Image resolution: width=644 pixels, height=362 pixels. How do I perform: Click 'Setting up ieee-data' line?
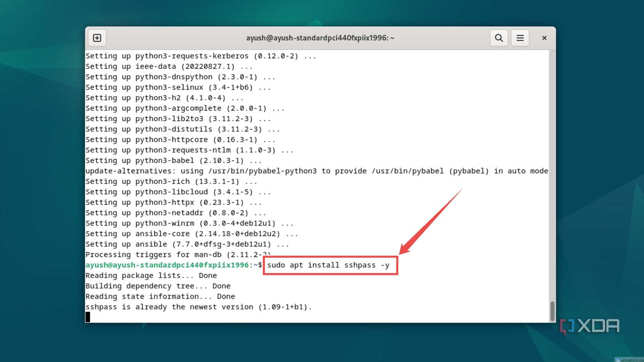(x=169, y=66)
